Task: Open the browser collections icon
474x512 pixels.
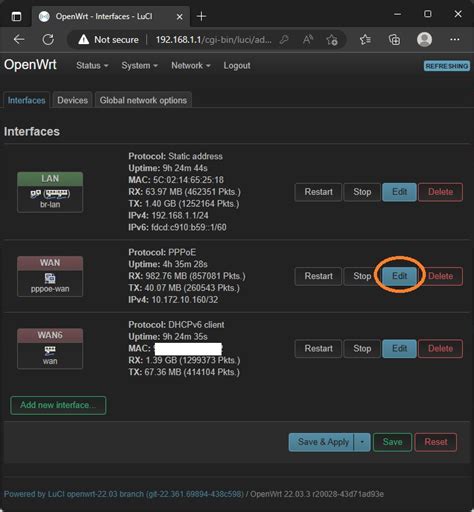Action: click(395, 40)
